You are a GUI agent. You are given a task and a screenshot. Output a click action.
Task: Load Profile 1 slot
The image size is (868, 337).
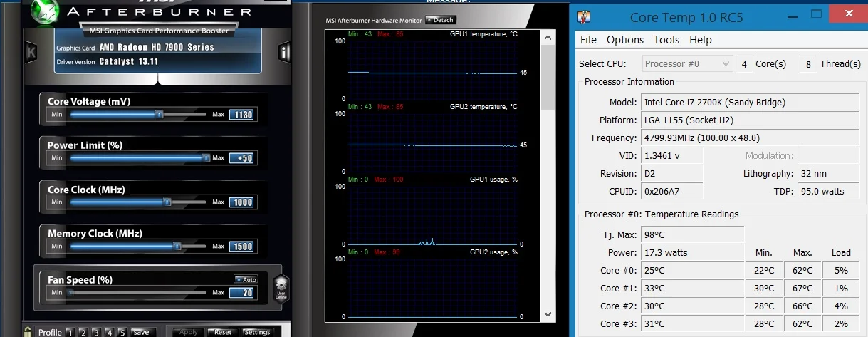coord(70,332)
